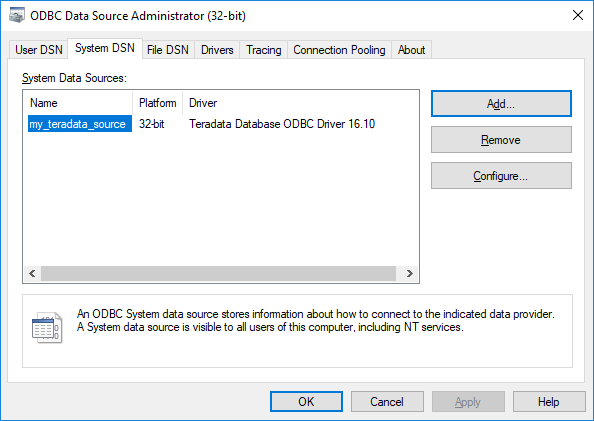Click the ODBC Administrator title bar icon
Screen dimensions: 594x421
(17, 16)
